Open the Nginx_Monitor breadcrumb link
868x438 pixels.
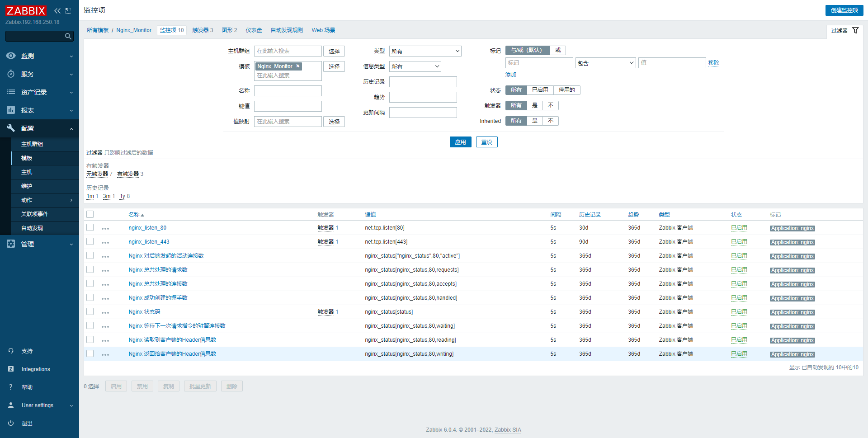pos(134,30)
